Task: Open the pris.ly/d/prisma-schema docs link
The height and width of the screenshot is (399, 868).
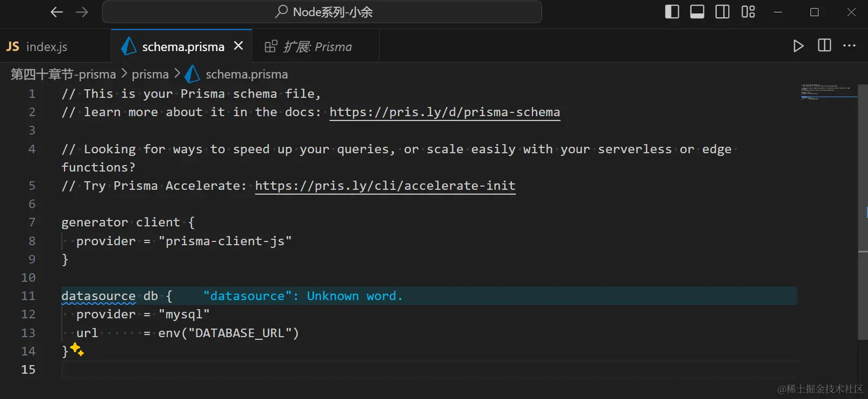Action: click(445, 112)
